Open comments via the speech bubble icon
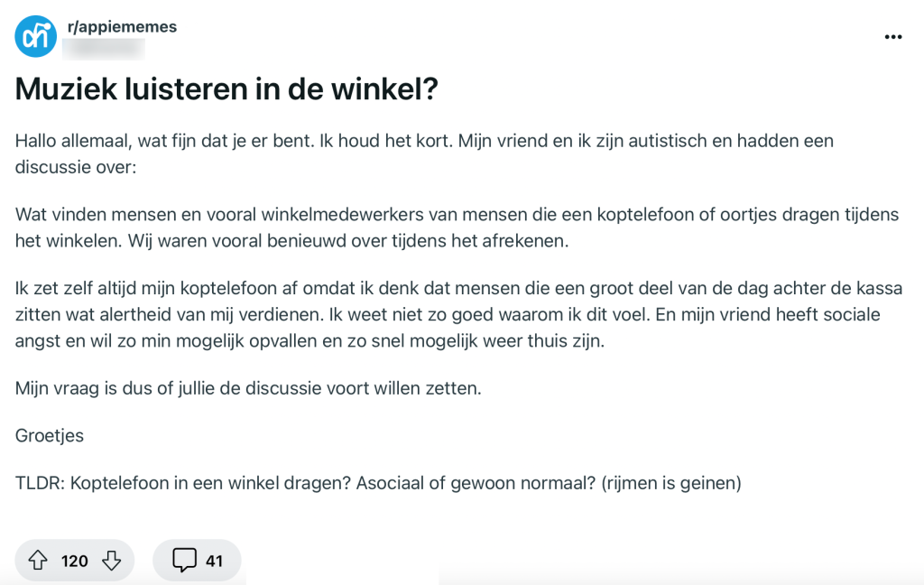This screenshot has width=924, height=585. (x=184, y=560)
